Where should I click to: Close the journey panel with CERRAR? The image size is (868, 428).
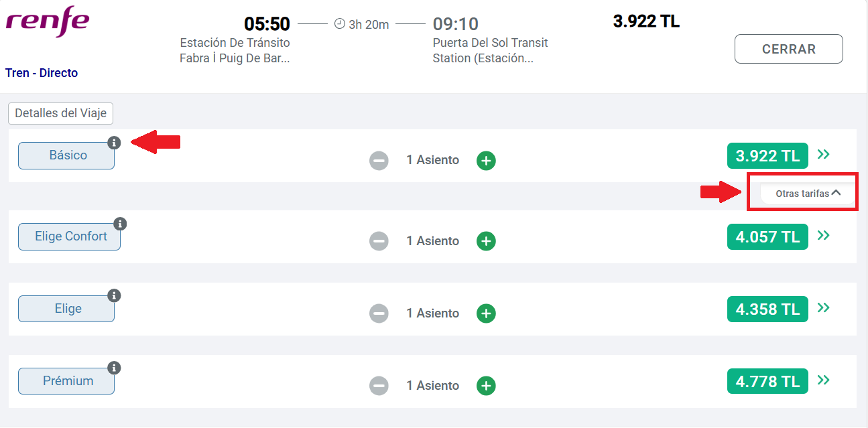click(789, 49)
